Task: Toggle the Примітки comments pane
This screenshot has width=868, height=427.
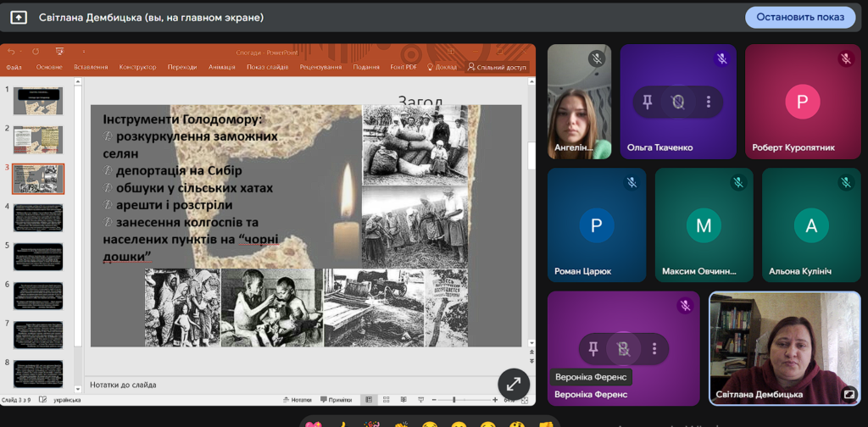Action: [x=336, y=400]
